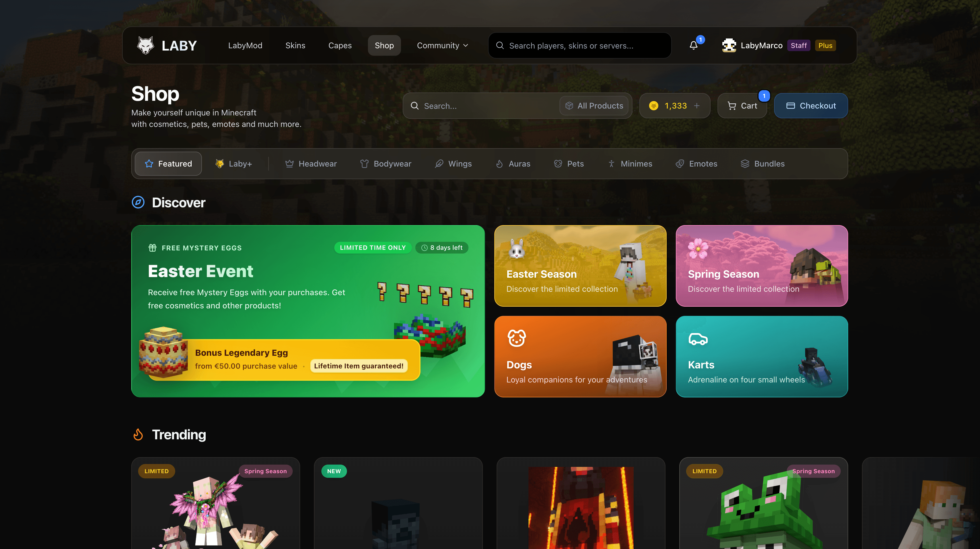
Task: Switch to the Headwear tab
Action: [x=311, y=163]
